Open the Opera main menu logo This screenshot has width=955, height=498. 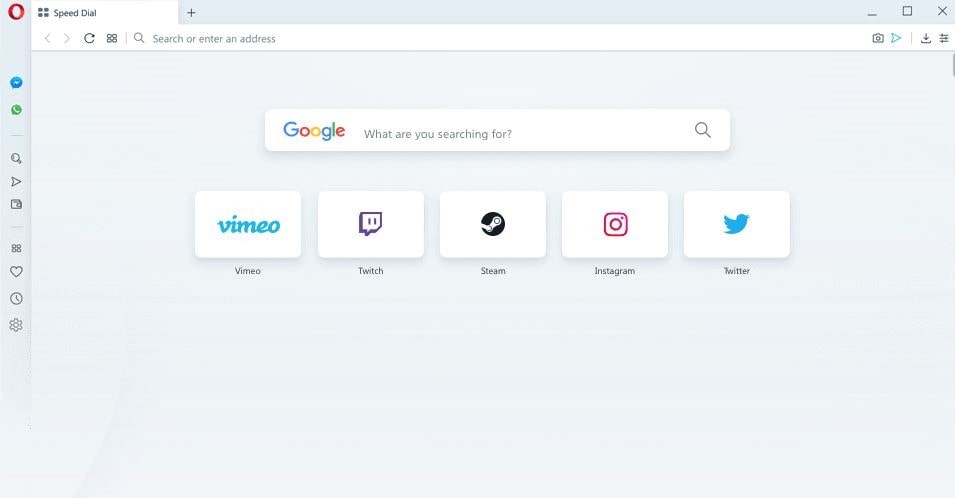[x=16, y=12]
